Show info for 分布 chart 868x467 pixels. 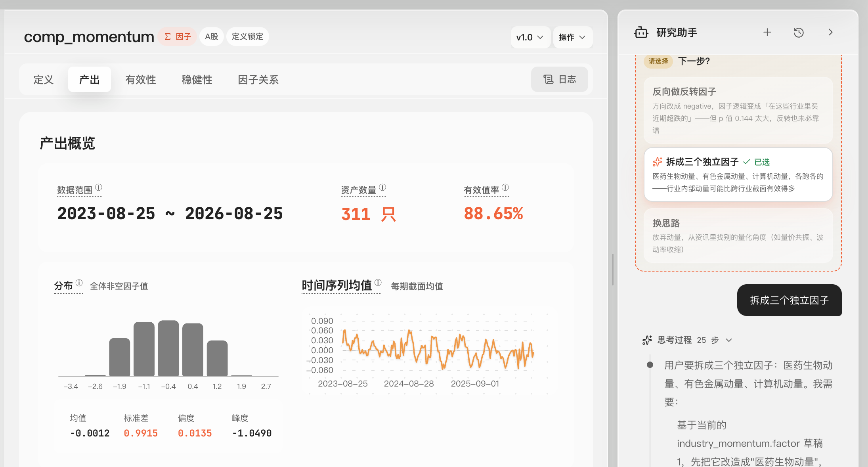click(79, 283)
